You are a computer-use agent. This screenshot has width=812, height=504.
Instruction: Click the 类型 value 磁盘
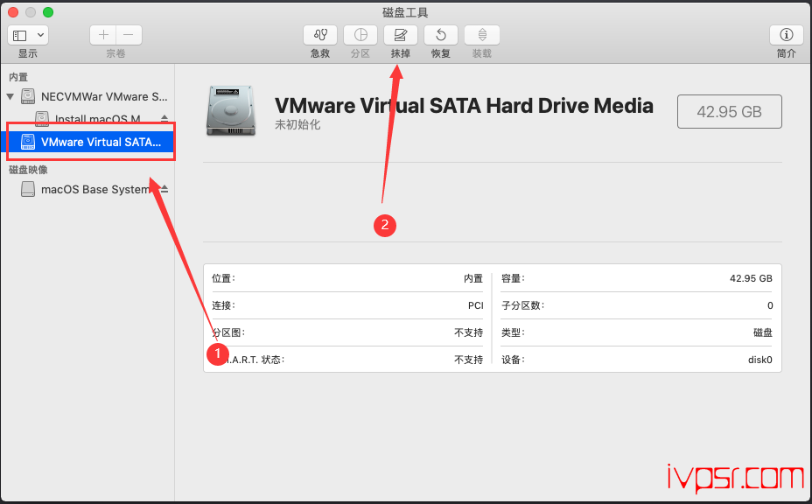763,332
